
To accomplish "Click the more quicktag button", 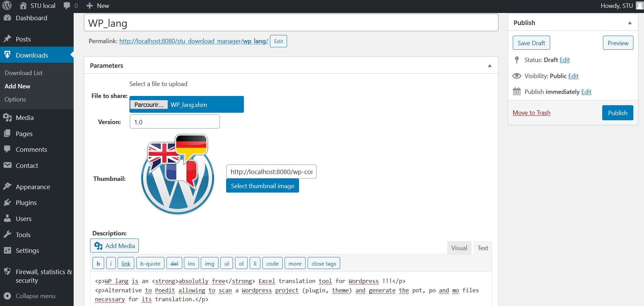I will (295, 264).
